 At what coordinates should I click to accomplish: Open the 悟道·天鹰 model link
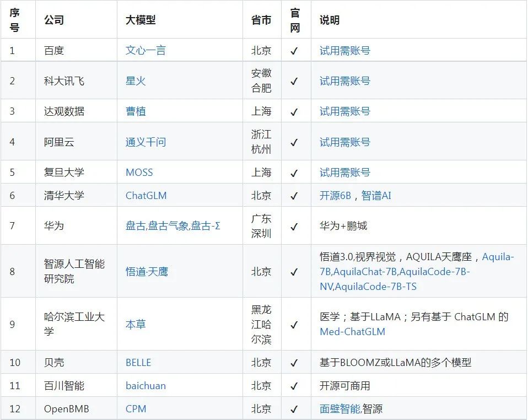point(147,272)
